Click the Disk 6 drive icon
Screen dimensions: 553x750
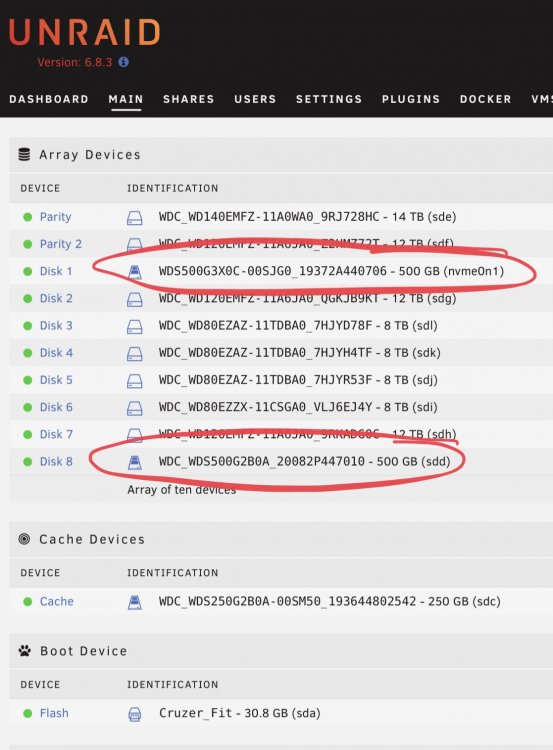click(x=134, y=408)
